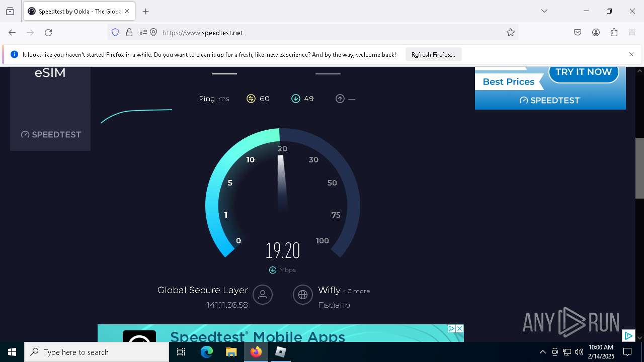Click the corner AdChoices play icon
This screenshot has width=644, height=362.
click(628, 335)
